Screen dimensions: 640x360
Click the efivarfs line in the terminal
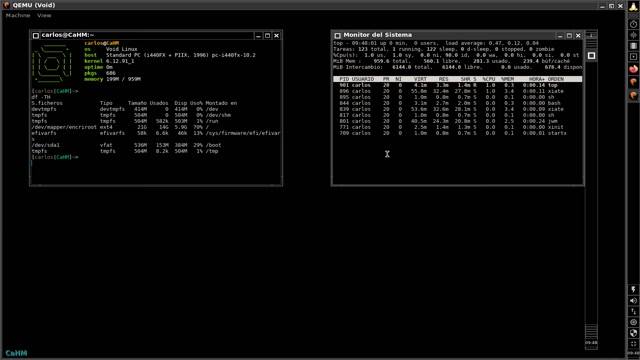[x=156, y=133]
